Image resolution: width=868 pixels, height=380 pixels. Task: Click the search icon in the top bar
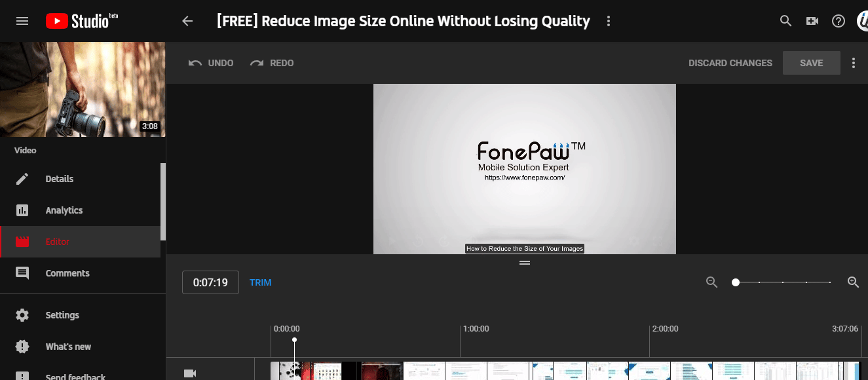pyautogui.click(x=785, y=20)
